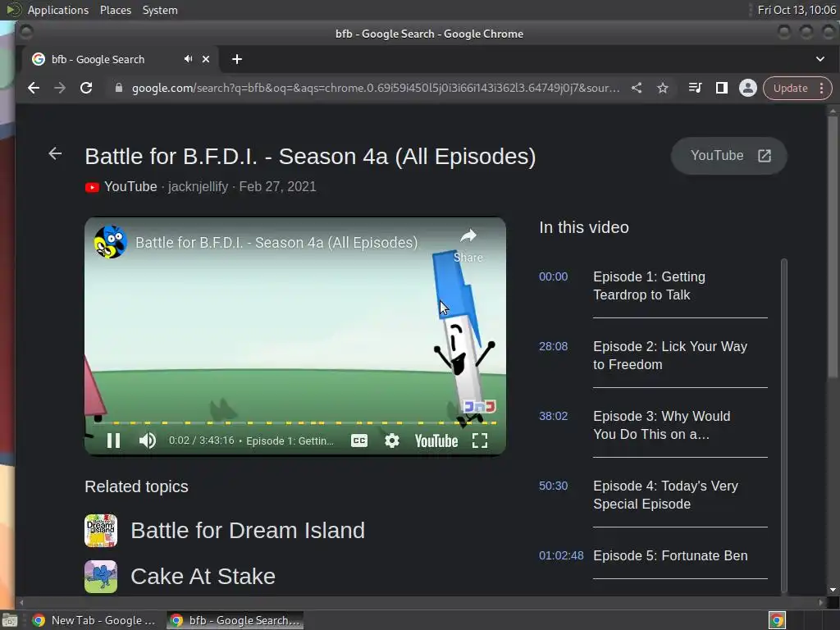
Task: Click the horizontal scrollbar at window bottom
Action: 421,602
